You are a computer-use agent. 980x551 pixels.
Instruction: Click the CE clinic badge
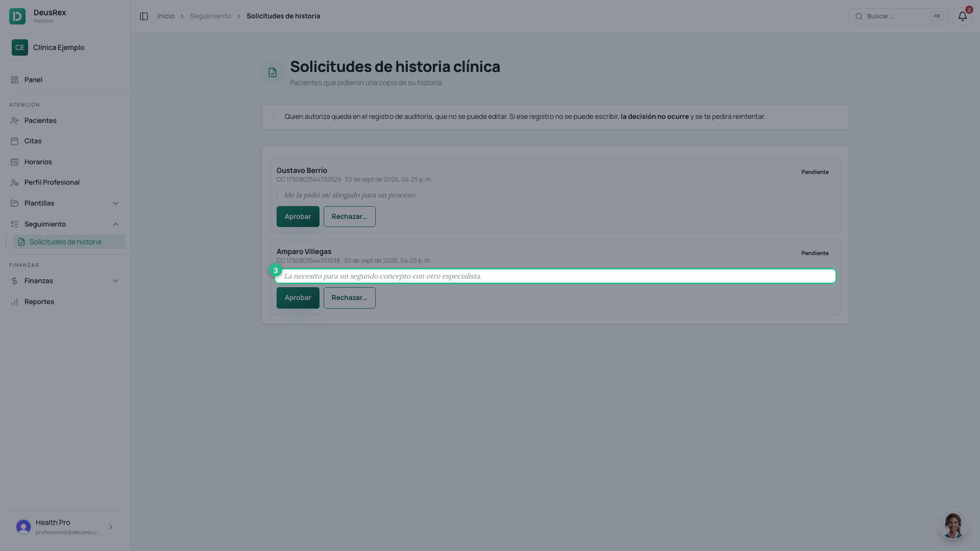(20, 47)
